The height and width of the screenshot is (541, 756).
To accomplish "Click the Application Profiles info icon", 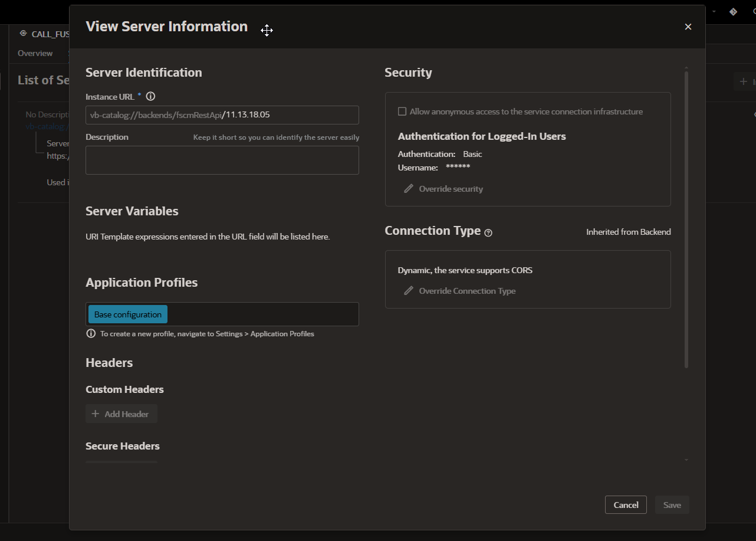I will [91, 333].
